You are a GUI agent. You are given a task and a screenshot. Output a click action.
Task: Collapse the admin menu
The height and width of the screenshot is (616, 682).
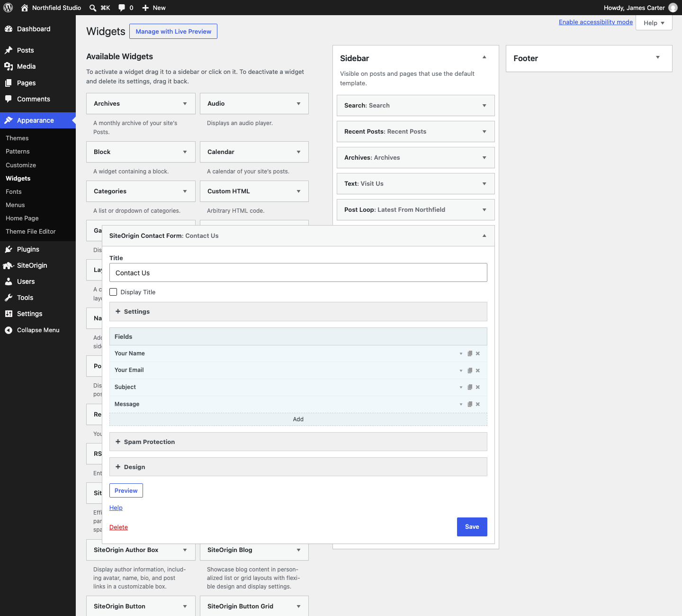coord(38,330)
